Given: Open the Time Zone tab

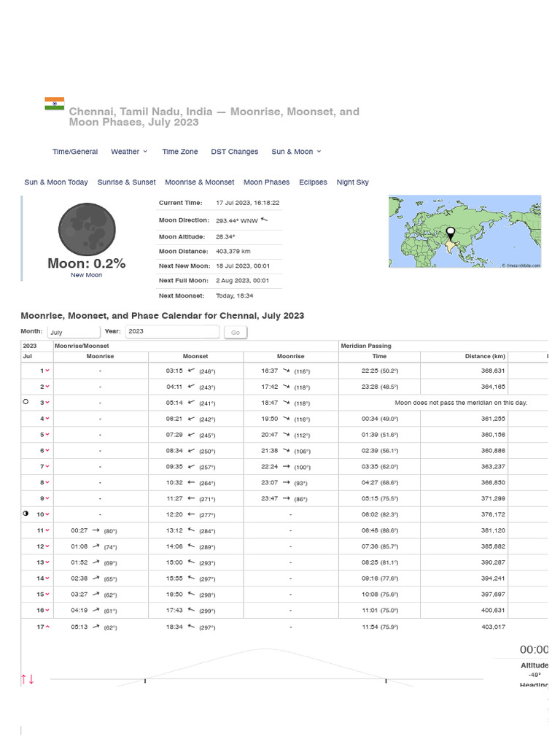Looking at the screenshot, I should (x=180, y=152).
